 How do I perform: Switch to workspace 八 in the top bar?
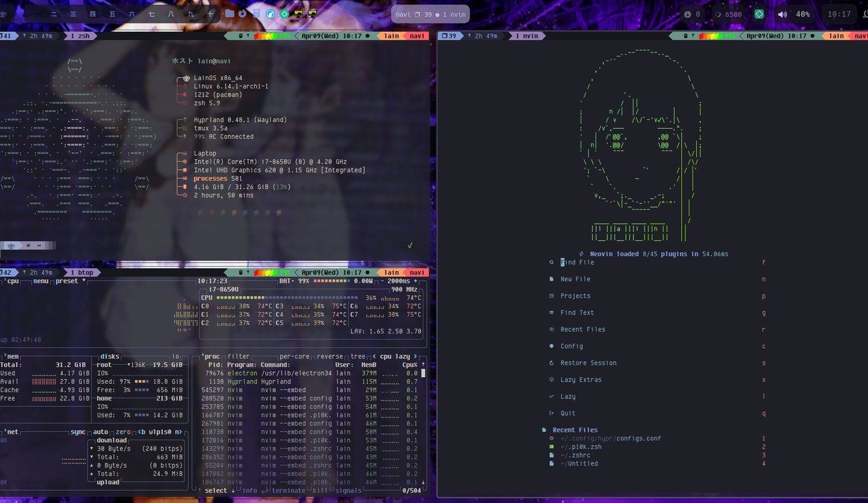point(171,13)
